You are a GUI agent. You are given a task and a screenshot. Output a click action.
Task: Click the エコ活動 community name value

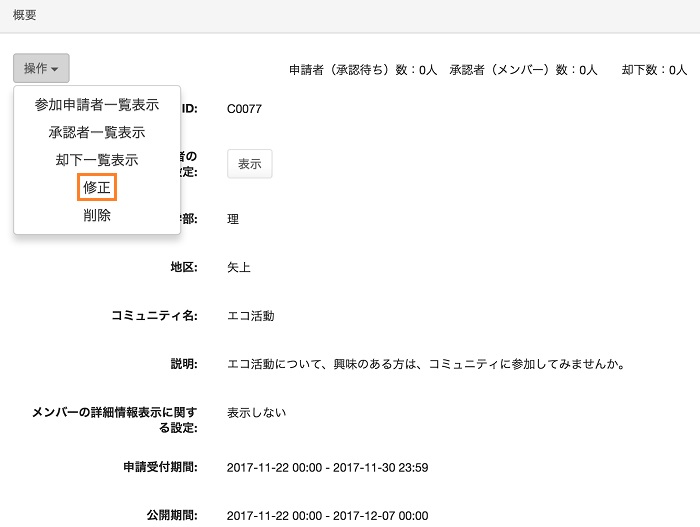click(x=250, y=316)
